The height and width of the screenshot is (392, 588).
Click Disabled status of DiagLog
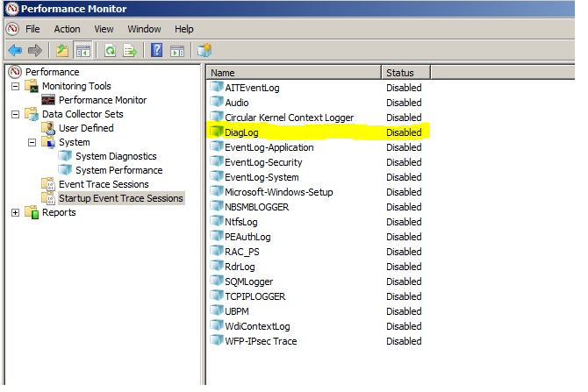[x=404, y=132]
